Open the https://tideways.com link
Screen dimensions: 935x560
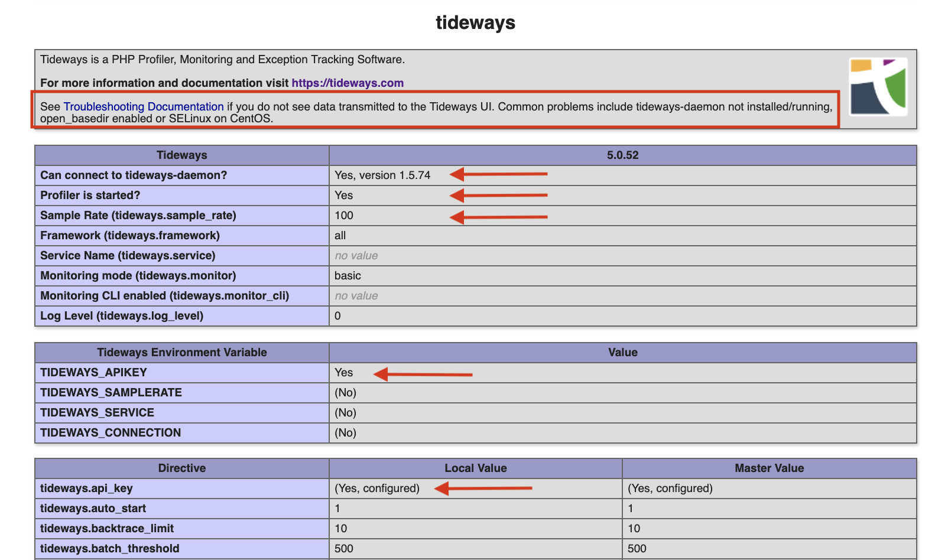click(348, 83)
